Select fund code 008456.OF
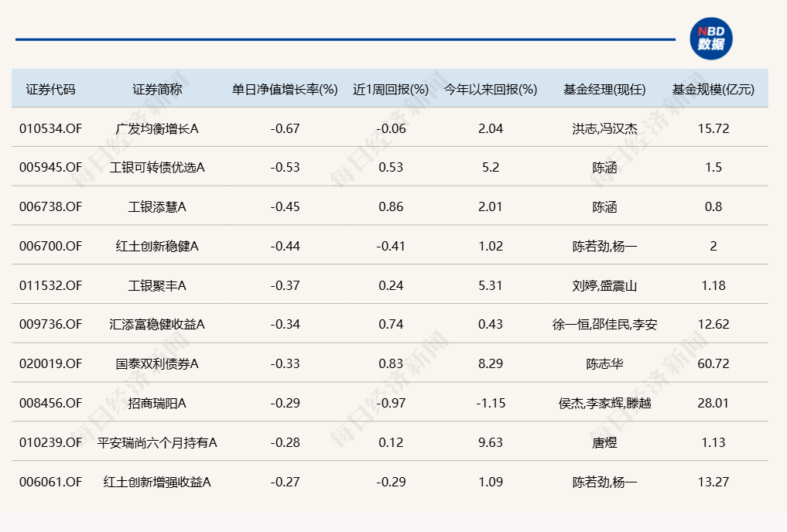The height and width of the screenshot is (532, 787). coord(50,403)
